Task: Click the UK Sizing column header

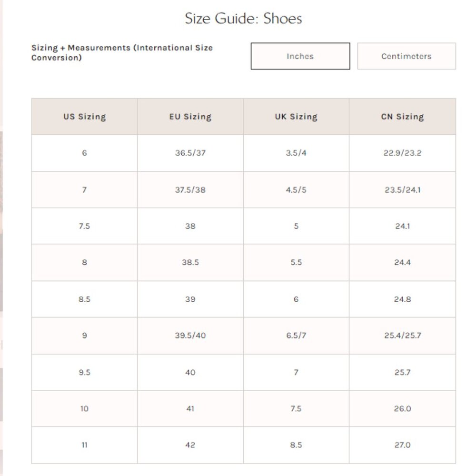Action: tap(296, 117)
